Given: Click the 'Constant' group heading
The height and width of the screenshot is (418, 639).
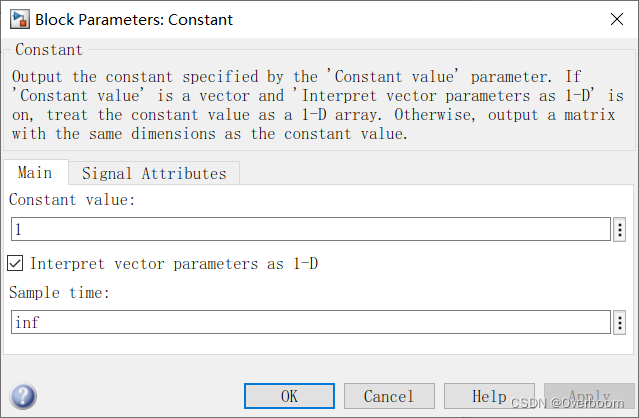Looking at the screenshot, I should click(49, 50).
